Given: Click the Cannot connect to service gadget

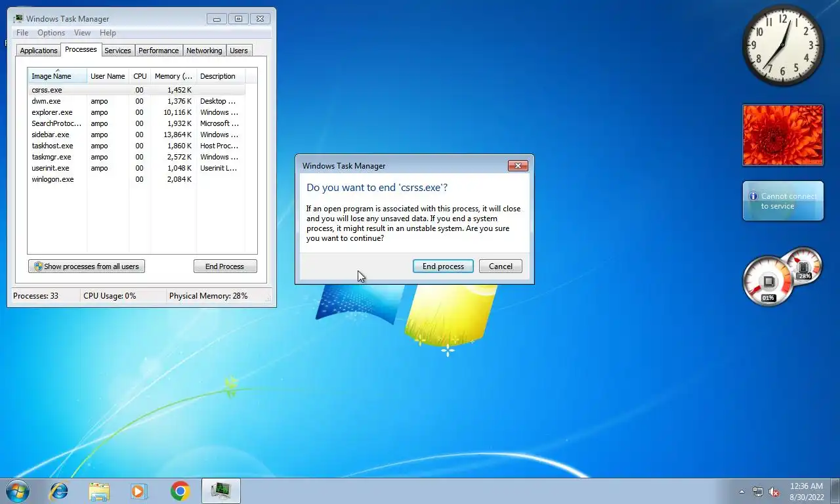Looking at the screenshot, I should [x=783, y=201].
